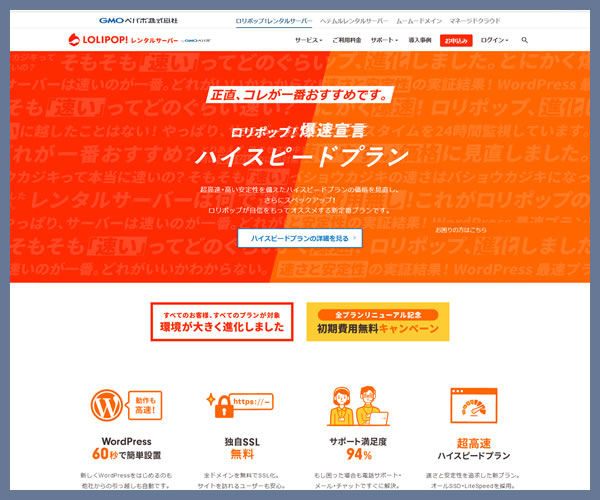Screen dimensions: 600x500
Task: Click the WordPress logo icon
Action: 107,406
